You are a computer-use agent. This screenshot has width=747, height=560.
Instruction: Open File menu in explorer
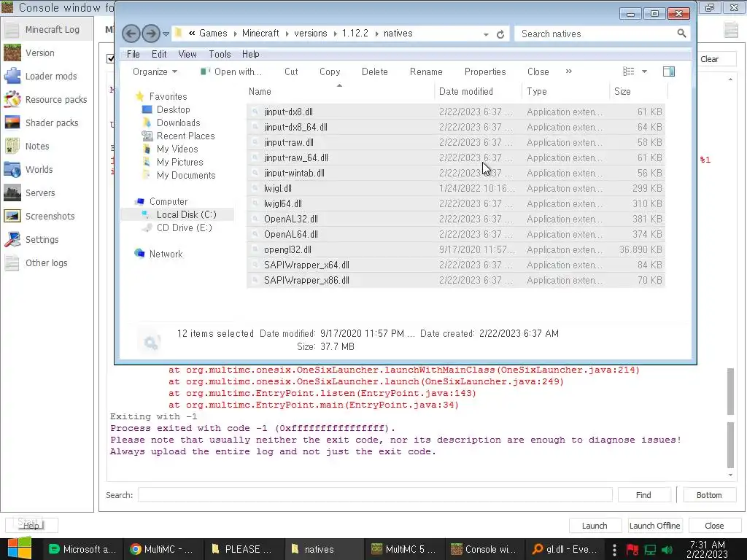click(x=133, y=54)
